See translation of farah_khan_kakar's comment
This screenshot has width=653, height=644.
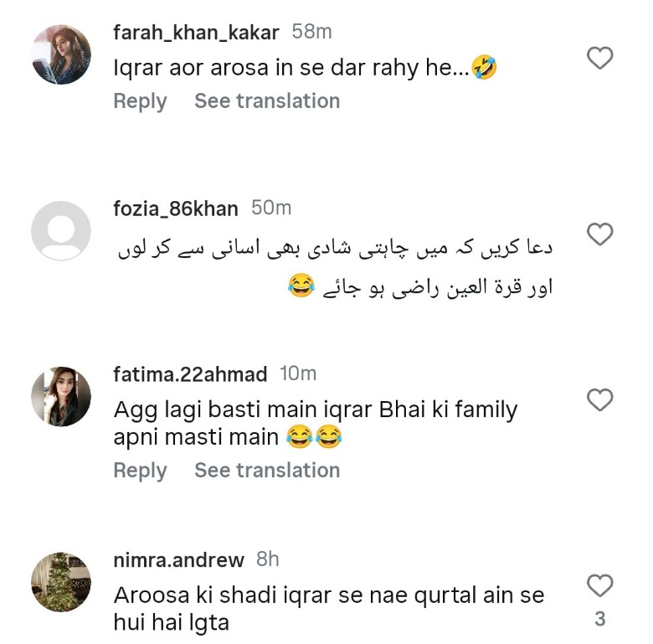(267, 101)
